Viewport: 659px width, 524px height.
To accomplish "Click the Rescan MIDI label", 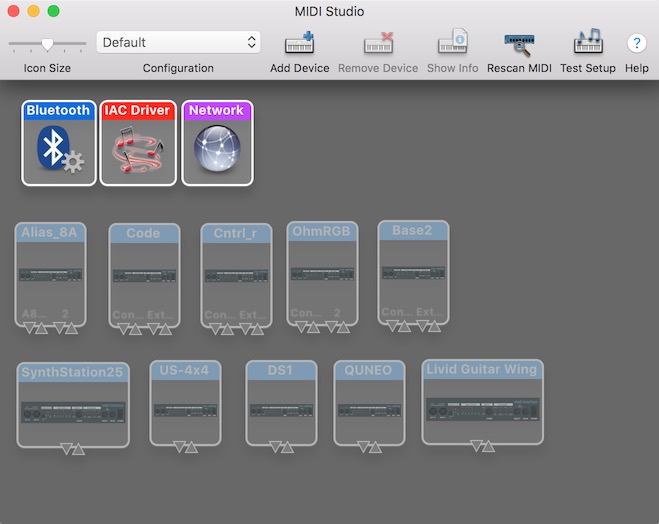I will click(x=519, y=68).
